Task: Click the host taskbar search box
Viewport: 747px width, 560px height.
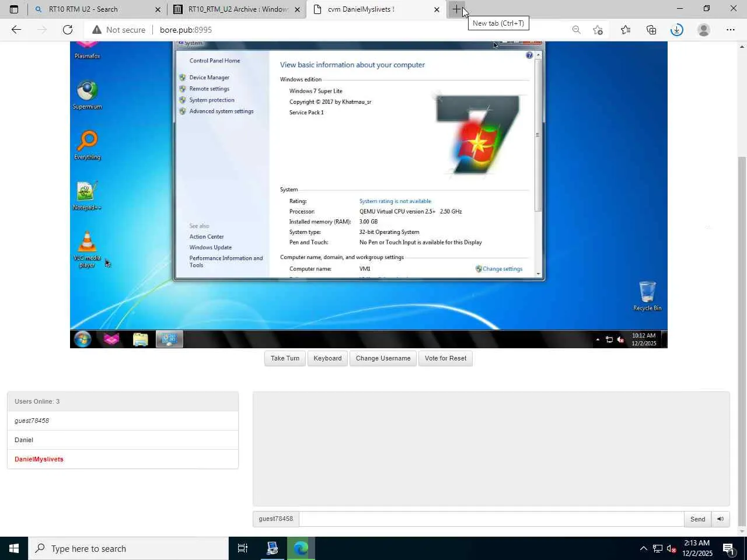Action: [x=128, y=548]
